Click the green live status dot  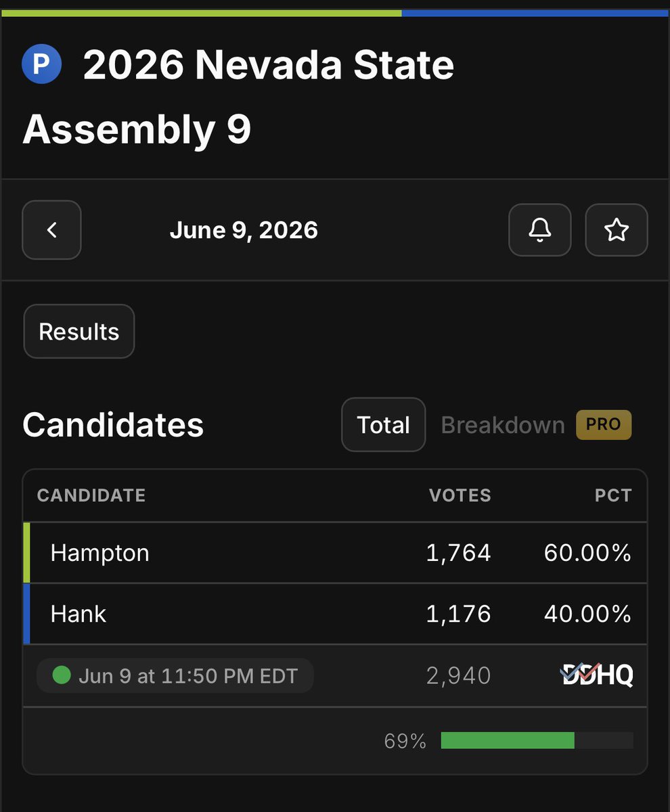coord(62,675)
